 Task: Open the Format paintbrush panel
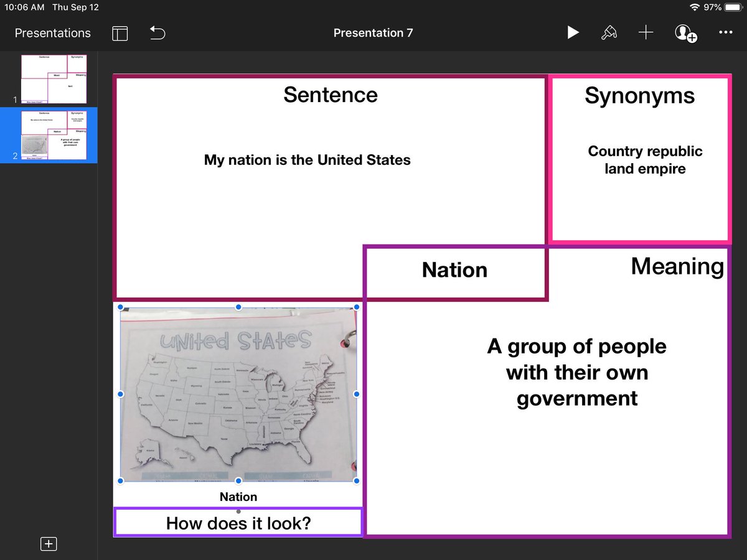point(609,33)
